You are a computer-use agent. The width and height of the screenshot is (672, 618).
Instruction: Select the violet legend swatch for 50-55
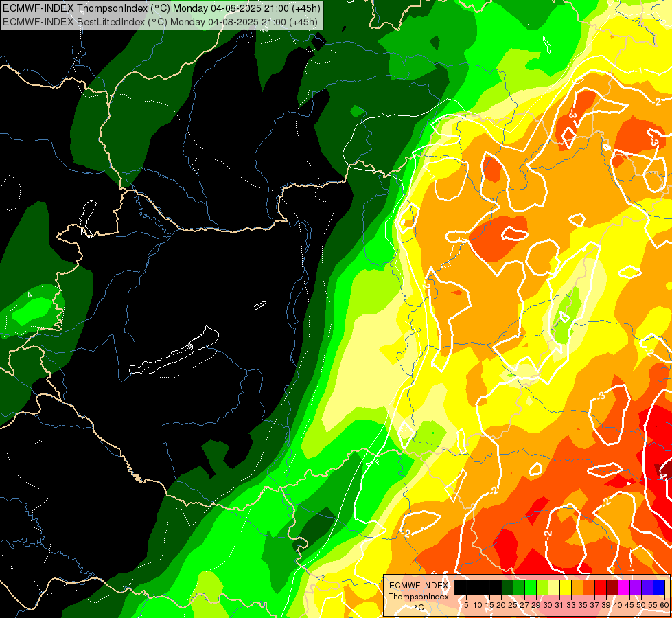pyautogui.click(x=647, y=587)
